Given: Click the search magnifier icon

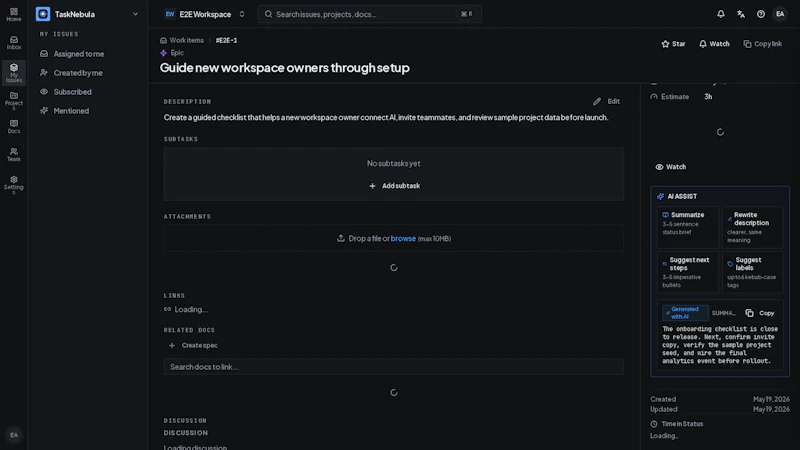Looking at the screenshot, I should (268, 14).
